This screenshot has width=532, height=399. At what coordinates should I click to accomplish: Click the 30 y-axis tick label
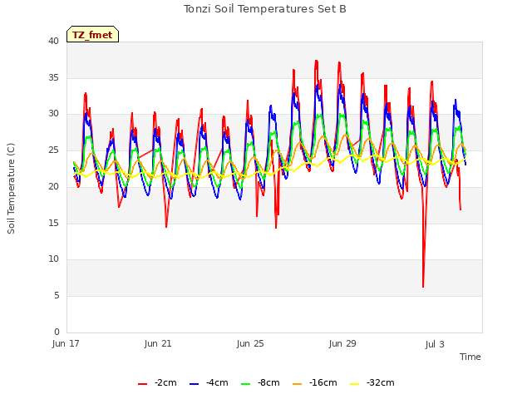53,114
